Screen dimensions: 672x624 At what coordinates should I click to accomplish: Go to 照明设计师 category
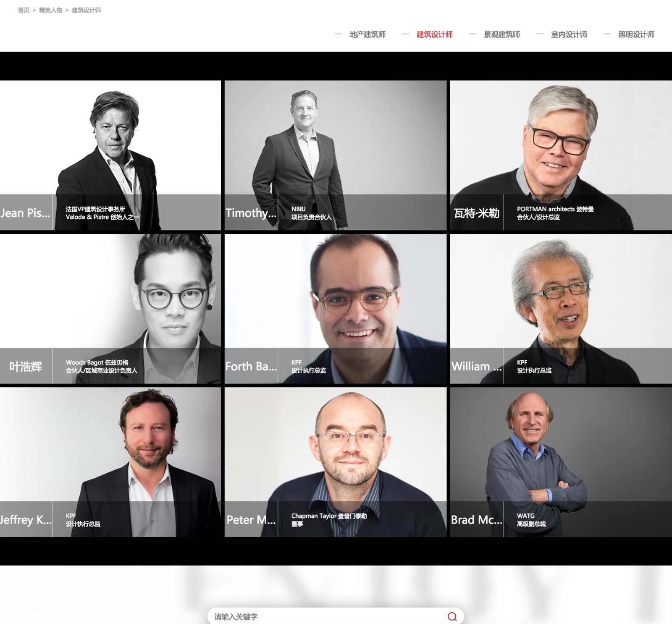636,34
